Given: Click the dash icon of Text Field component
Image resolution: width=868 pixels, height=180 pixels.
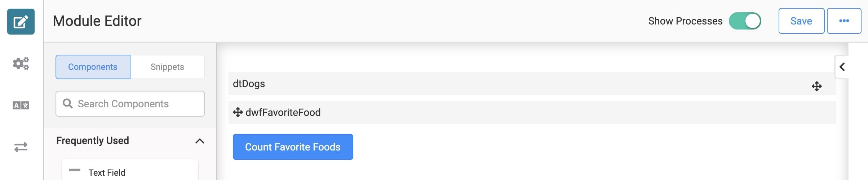Looking at the screenshot, I should tap(75, 170).
